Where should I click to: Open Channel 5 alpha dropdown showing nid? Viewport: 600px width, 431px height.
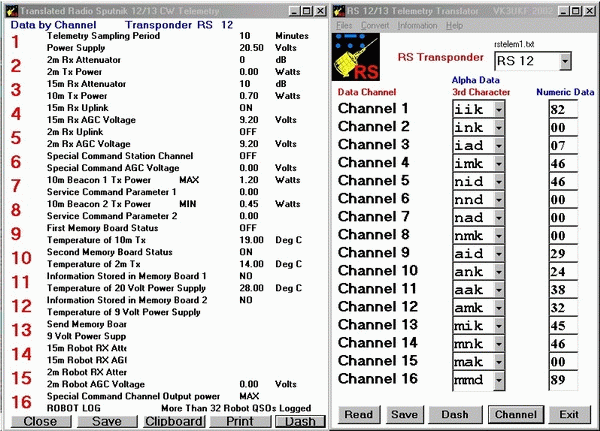click(x=499, y=181)
